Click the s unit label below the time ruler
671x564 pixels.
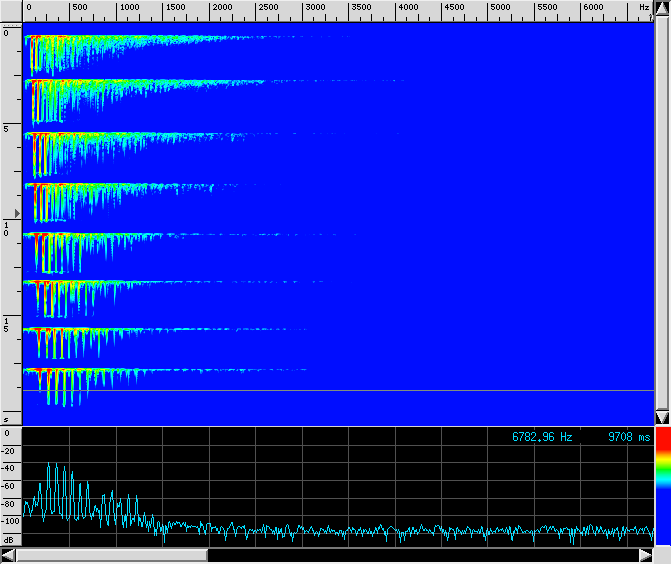[7, 418]
